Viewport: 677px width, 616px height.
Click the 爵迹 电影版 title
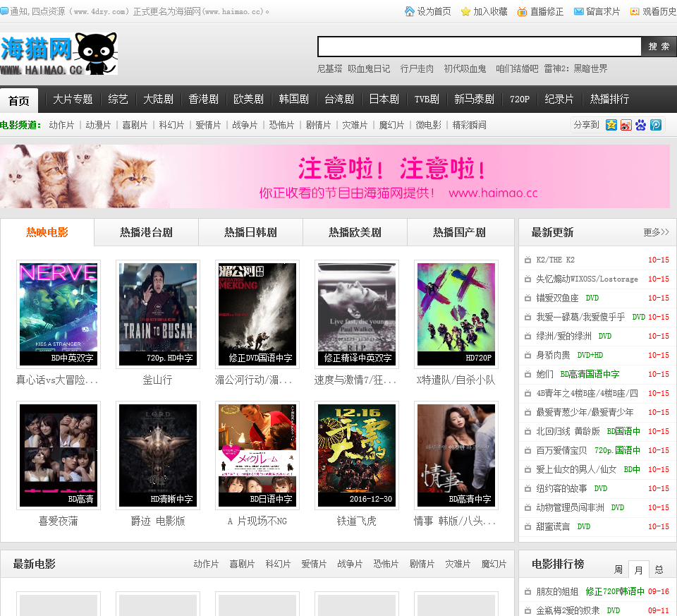pyautogui.click(x=158, y=521)
